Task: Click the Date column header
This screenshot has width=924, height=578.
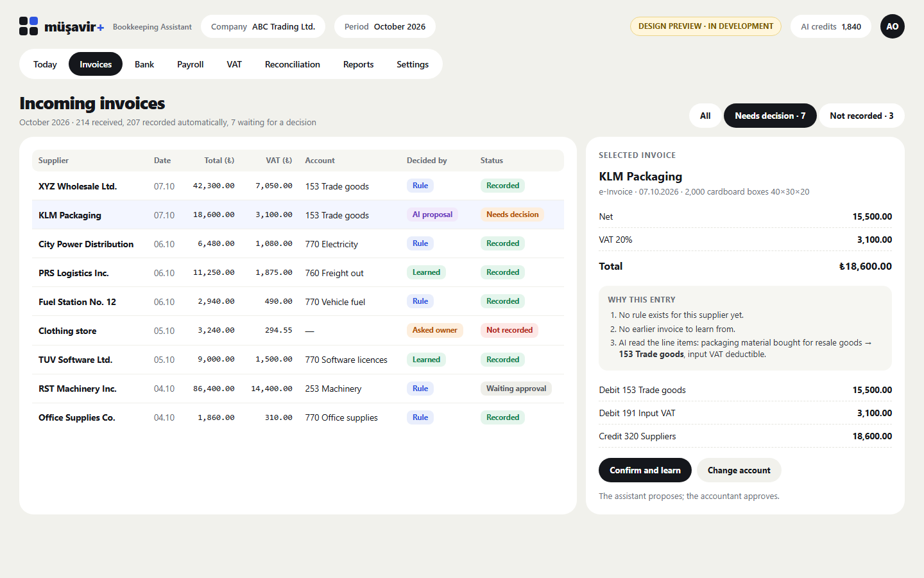Action: pyautogui.click(x=162, y=161)
